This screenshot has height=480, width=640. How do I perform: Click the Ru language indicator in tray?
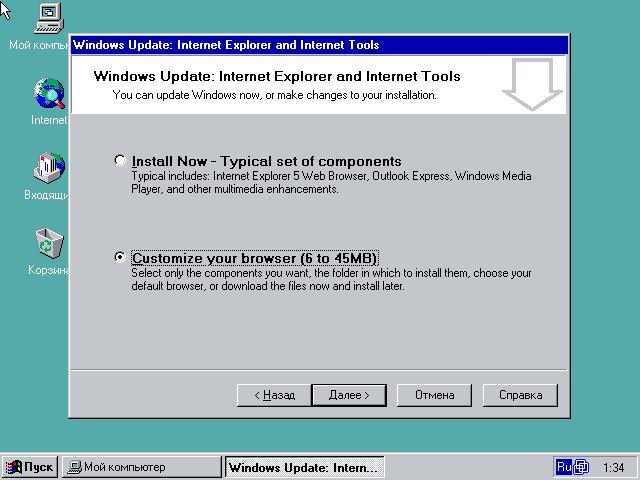tap(564, 467)
